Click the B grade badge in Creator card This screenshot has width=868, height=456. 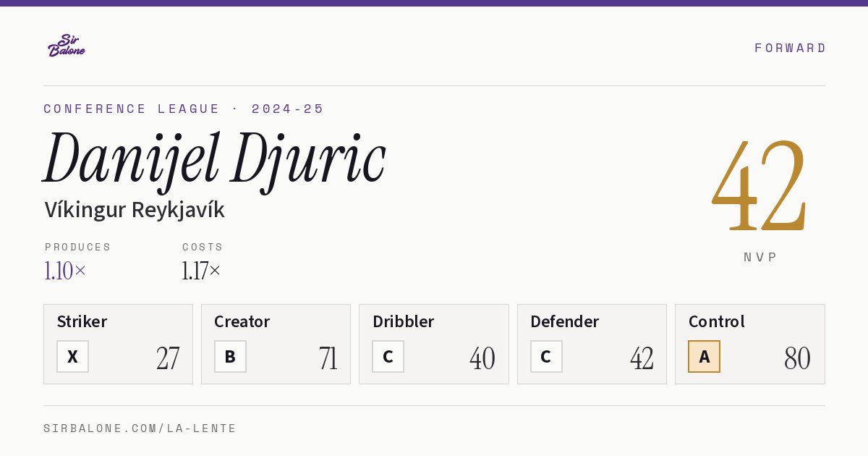point(230,357)
